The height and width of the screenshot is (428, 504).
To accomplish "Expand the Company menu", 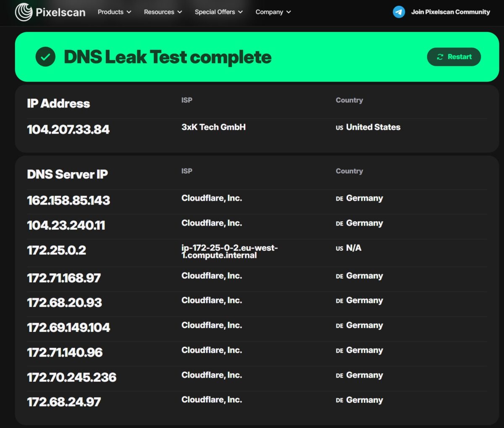I will (x=273, y=12).
